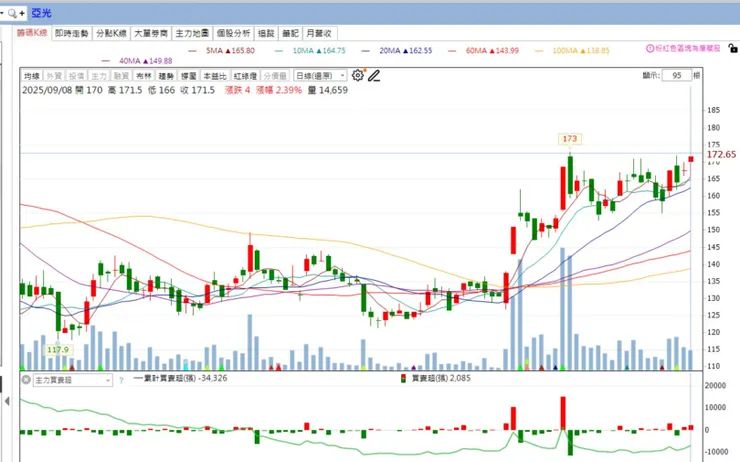Toggle the 融資 overlay button
Viewport: 740px width, 462px height.
[x=121, y=76]
